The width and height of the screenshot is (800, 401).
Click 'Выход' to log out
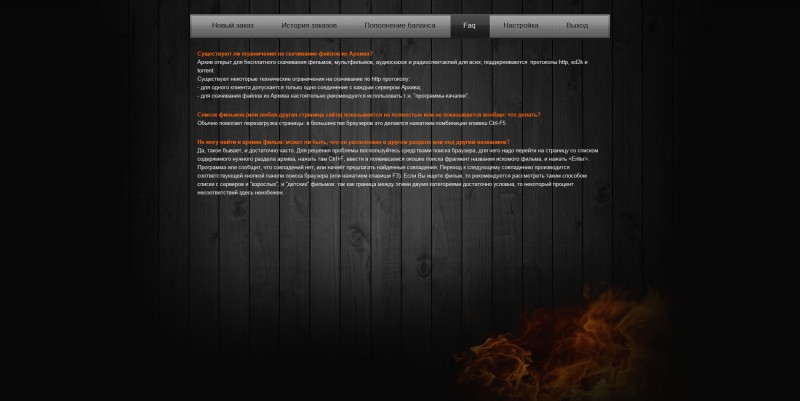click(577, 26)
